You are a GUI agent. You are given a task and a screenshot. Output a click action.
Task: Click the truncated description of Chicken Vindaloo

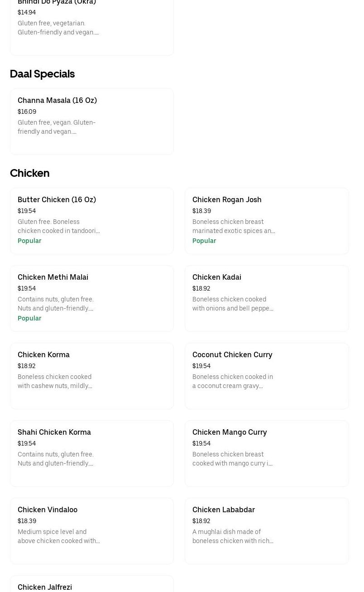(59, 536)
